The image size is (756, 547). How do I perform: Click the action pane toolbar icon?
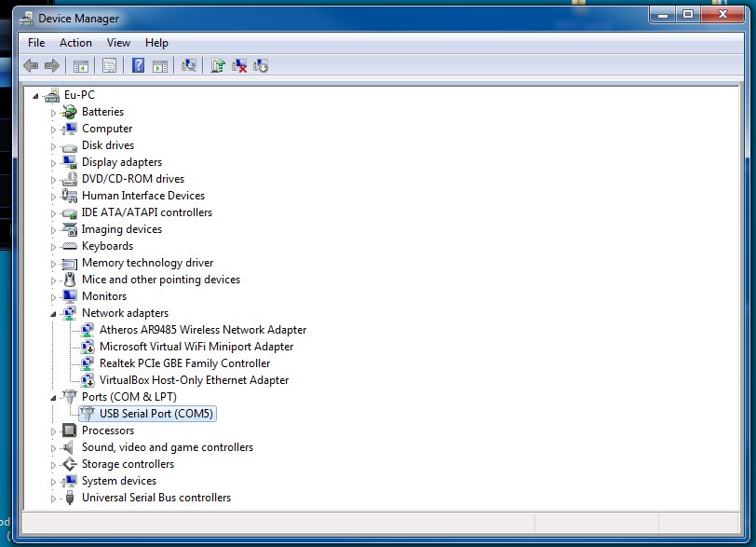click(160, 65)
